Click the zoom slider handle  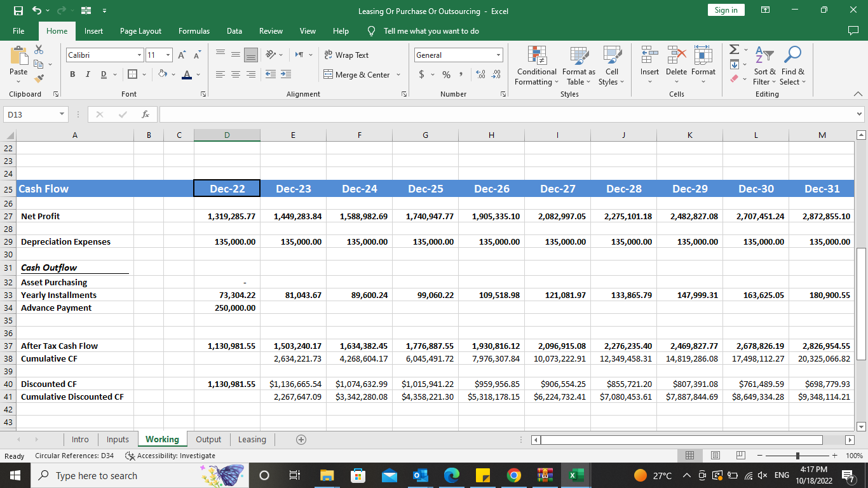pos(797,456)
